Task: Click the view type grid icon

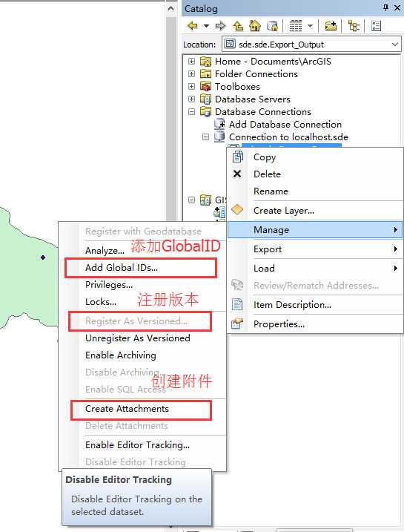Action: point(296,26)
